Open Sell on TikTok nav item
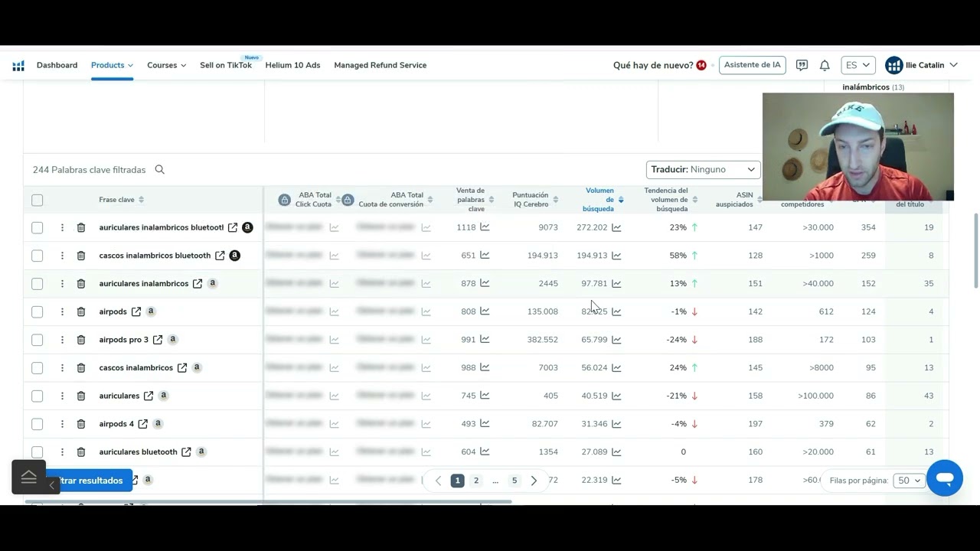Screen dimensions: 980x551 [x=226, y=65]
